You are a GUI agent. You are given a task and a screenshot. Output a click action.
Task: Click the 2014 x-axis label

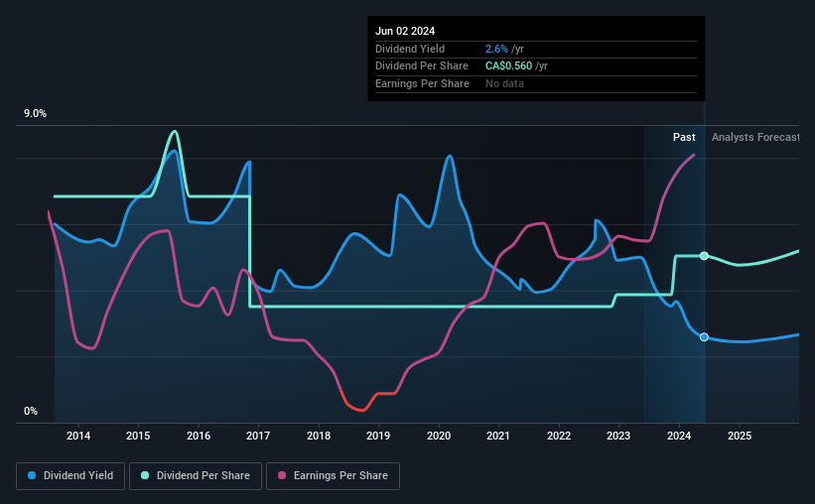tap(78, 436)
